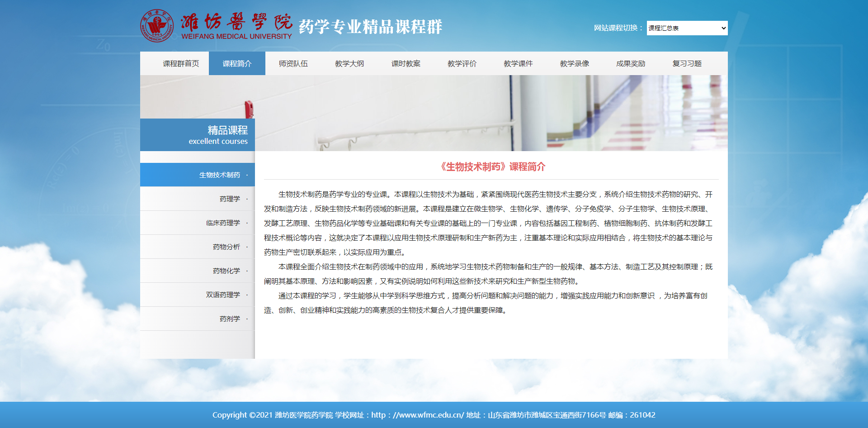Screen dimensions: 868x428
Task: Click 药剂学 in the course list
Action: [x=230, y=319]
